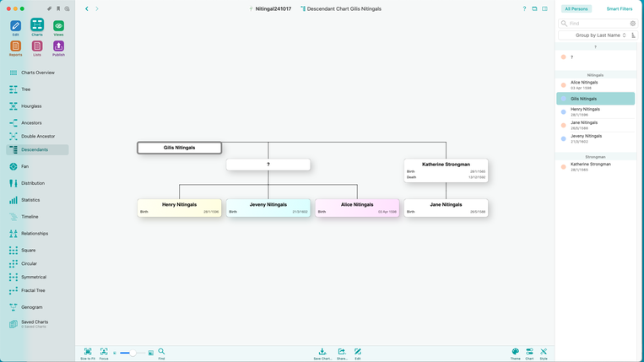Open the Style options
Image resolution: width=644 pixels, height=362 pixels.
[544, 352]
